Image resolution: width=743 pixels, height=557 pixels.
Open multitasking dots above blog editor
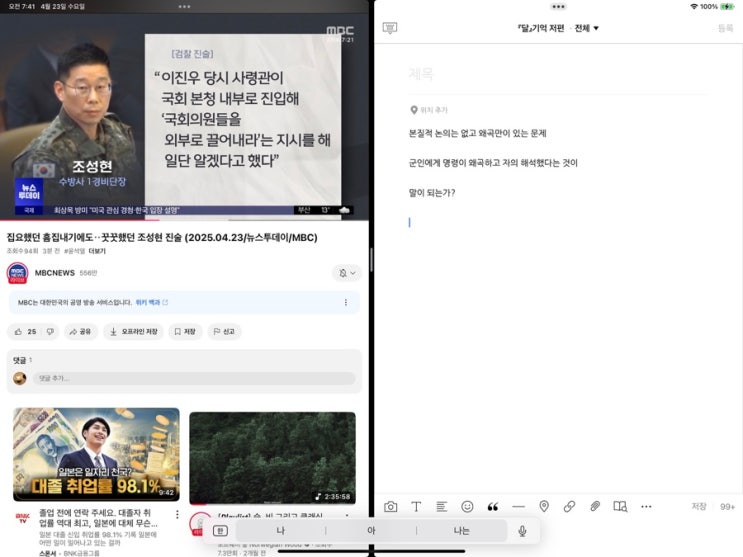click(558, 7)
